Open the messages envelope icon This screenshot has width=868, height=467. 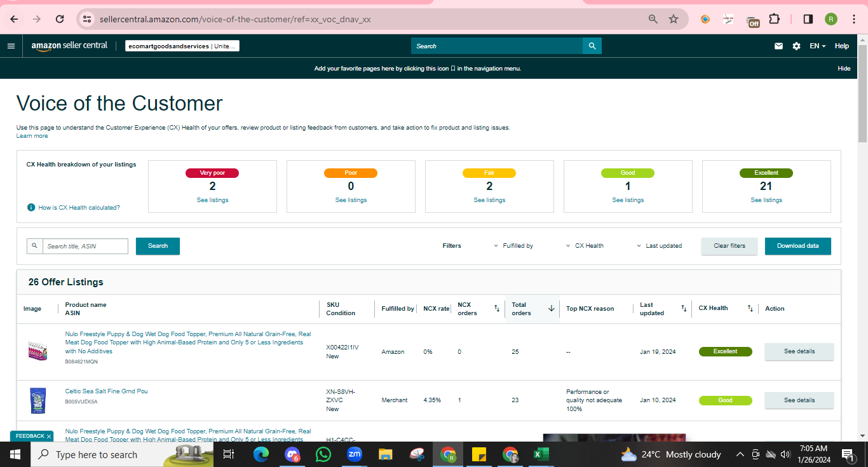778,46
